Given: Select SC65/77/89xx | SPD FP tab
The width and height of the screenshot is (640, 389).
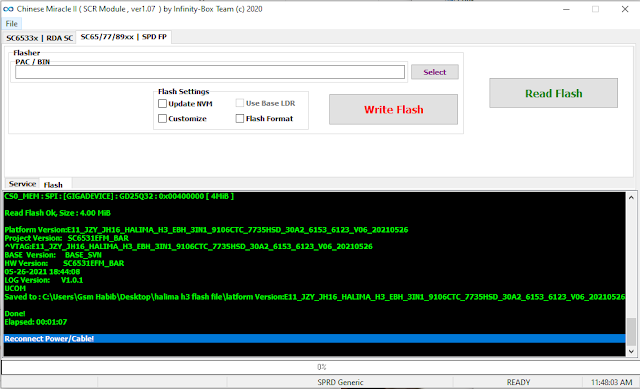Looking at the screenshot, I should (x=124, y=37).
